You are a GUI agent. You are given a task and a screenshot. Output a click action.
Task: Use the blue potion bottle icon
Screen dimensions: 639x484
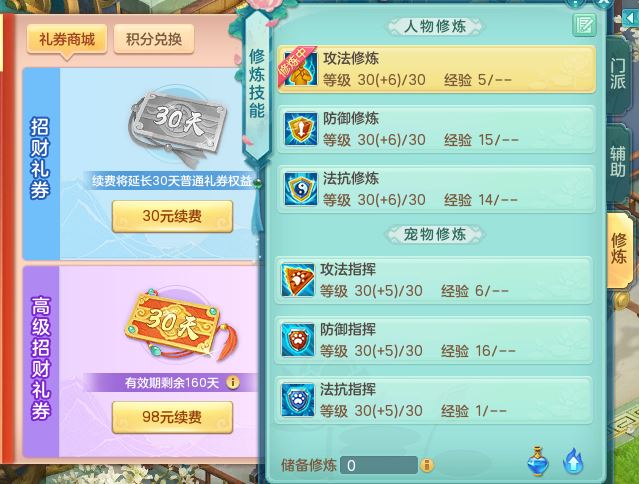tap(538, 461)
